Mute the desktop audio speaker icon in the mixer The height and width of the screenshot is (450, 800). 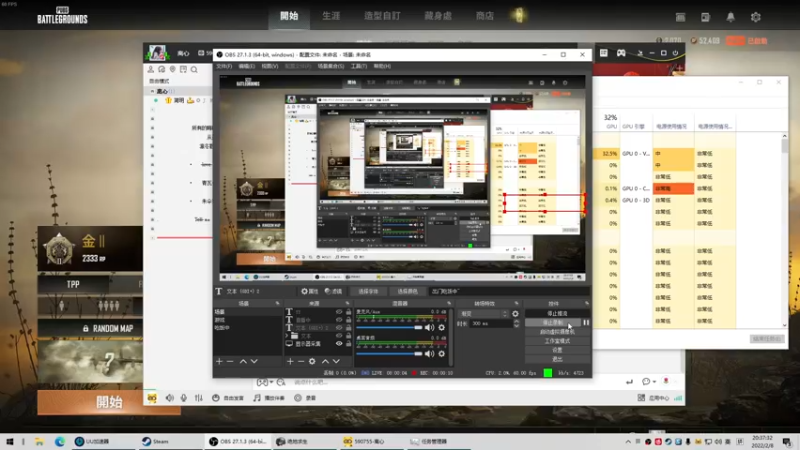[x=430, y=354]
